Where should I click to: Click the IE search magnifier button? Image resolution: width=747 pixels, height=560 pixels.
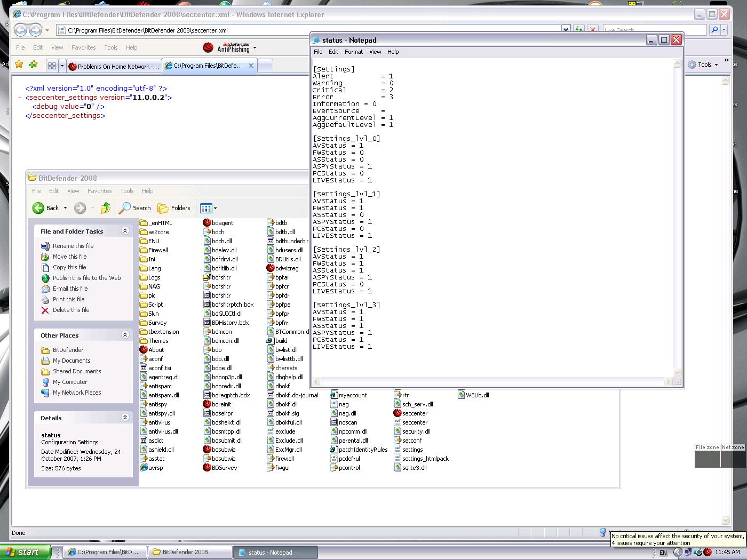click(715, 30)
